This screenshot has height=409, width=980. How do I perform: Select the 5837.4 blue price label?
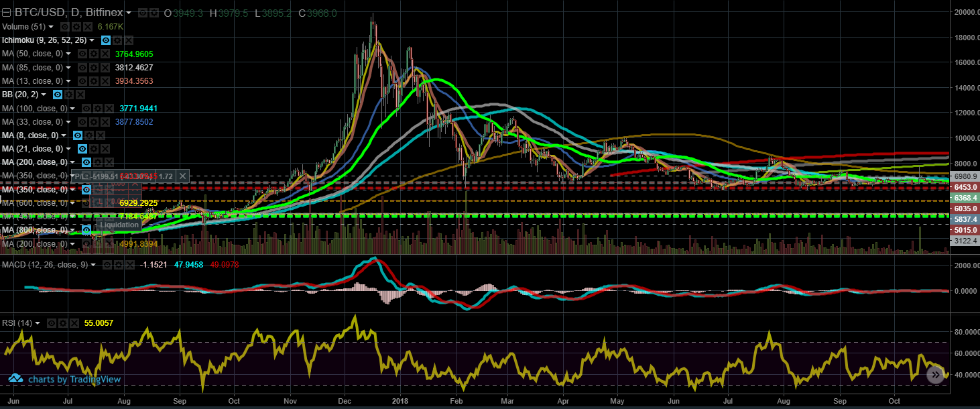pyautogui.click(x=966, y=219)
